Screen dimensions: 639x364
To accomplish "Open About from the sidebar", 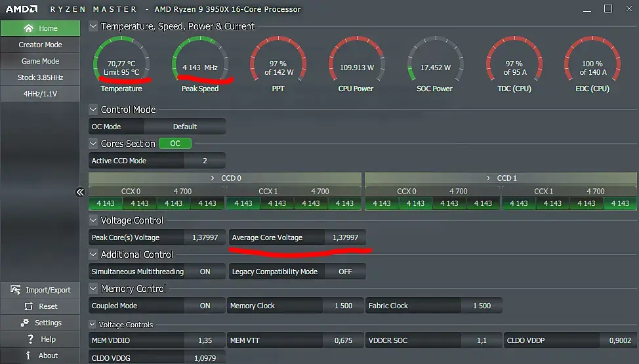I will pos(40,355).
